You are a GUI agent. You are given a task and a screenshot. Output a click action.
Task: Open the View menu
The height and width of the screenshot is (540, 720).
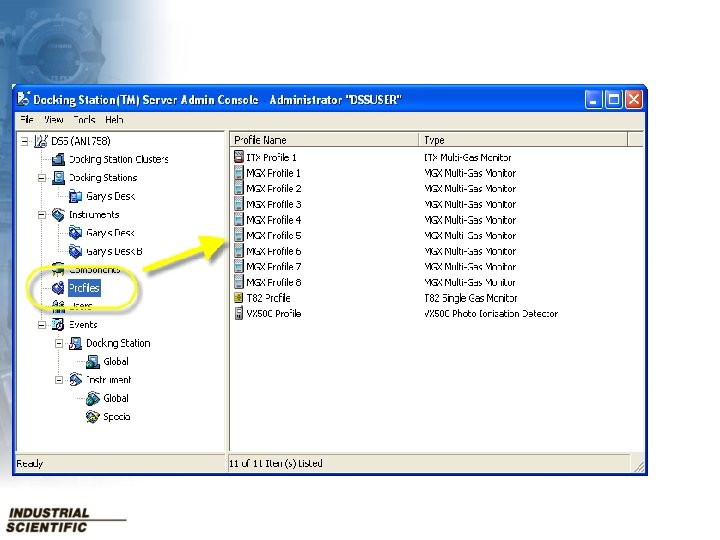click(x=54, y=120)
